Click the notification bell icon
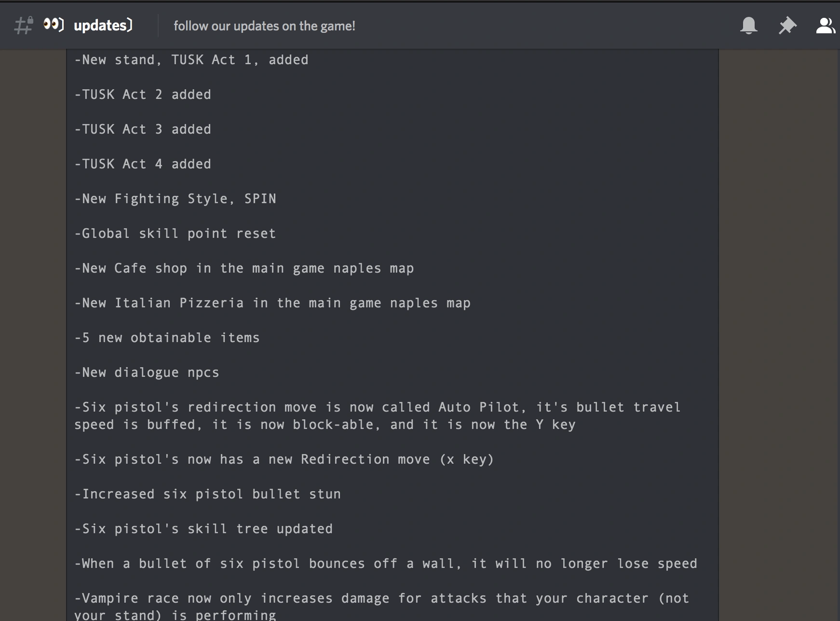The image size is (840, 621). [x=748, y=26]
